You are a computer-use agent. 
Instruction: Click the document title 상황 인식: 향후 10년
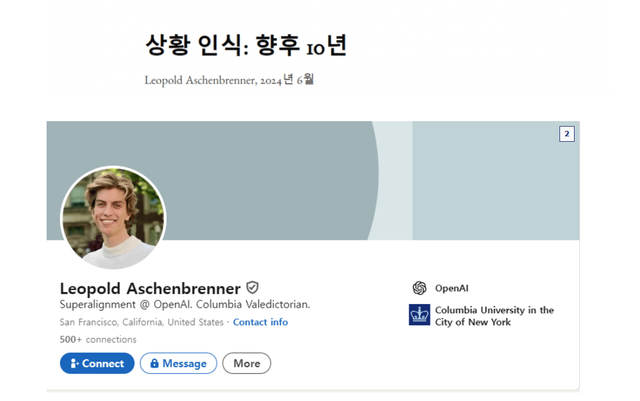point(246,45)
